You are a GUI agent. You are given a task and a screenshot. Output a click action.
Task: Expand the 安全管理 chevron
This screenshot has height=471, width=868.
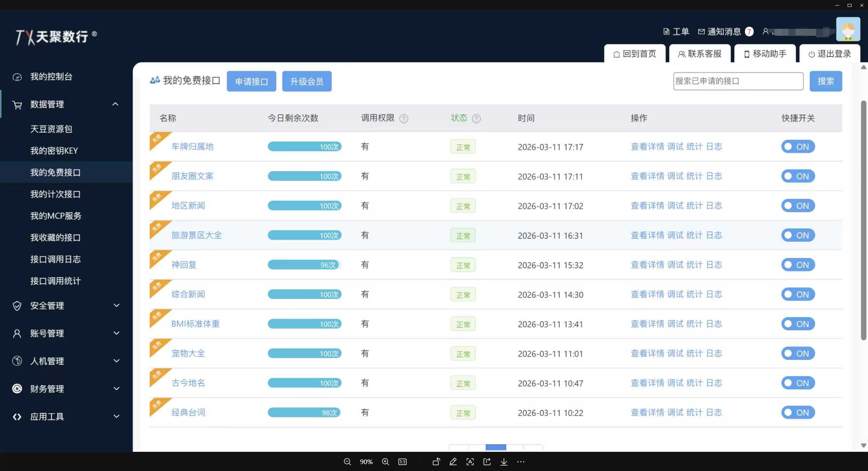click(x=116, y=305)
